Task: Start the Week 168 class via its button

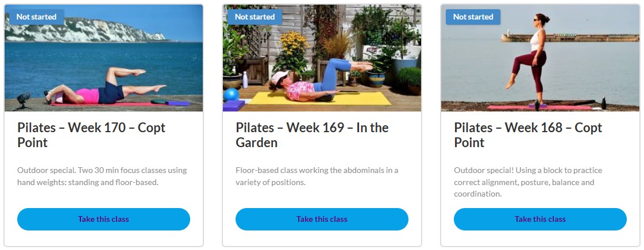Action: point(540,219)
